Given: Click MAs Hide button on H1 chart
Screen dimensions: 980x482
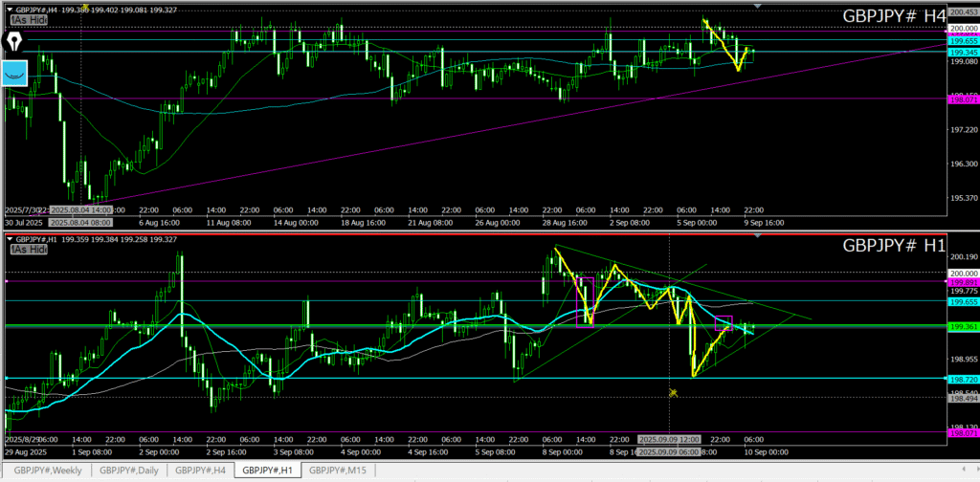Looking at the screenshot, I should coord(30,249).
